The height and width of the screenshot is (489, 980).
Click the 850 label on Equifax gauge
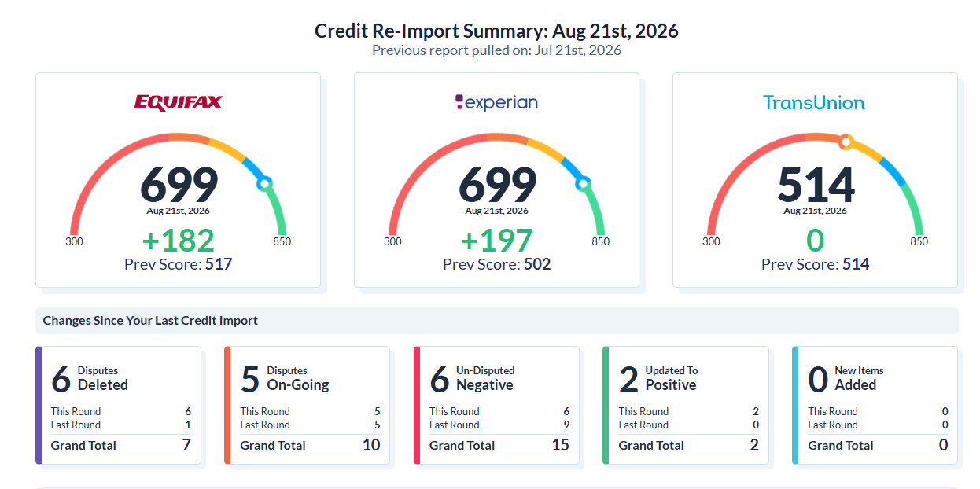pyautogui.click(x=282, y=241)
